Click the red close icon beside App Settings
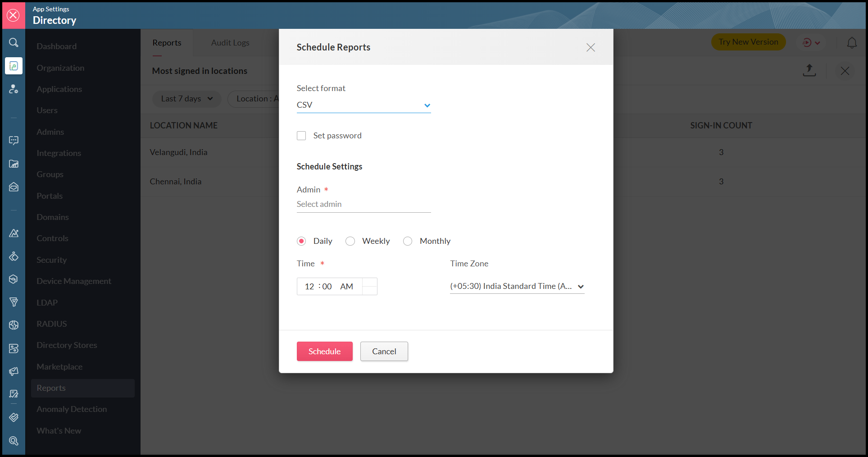868x457 pixels. point(14,15)
